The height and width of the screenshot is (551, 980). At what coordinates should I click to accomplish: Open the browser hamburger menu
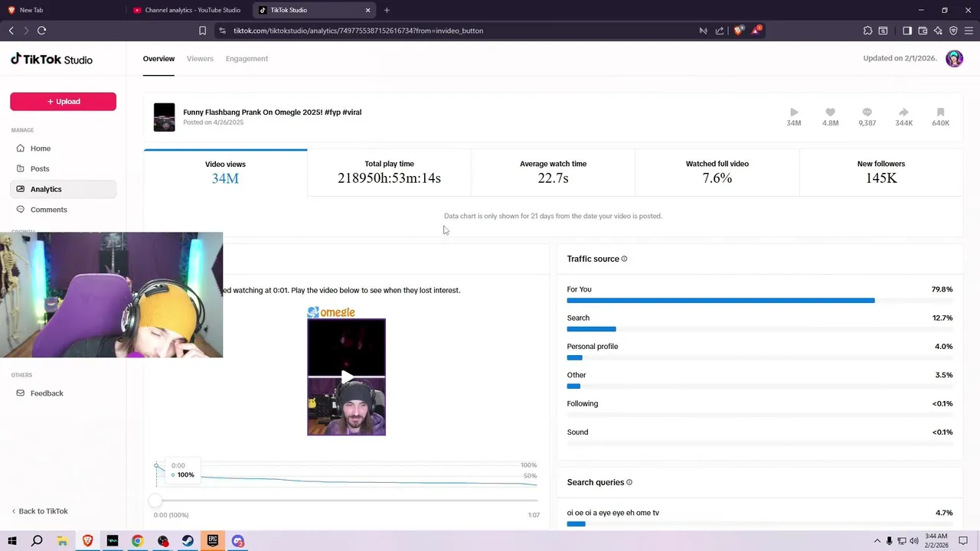coord(969,31)
